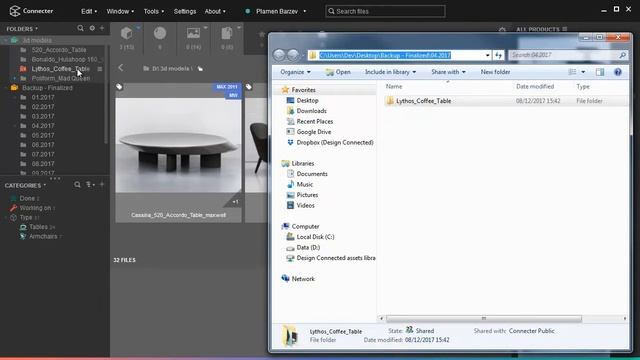Viewport: 640px width, 360px height.
Task: Change view with Explorer view icon
Action: point(572,72)
